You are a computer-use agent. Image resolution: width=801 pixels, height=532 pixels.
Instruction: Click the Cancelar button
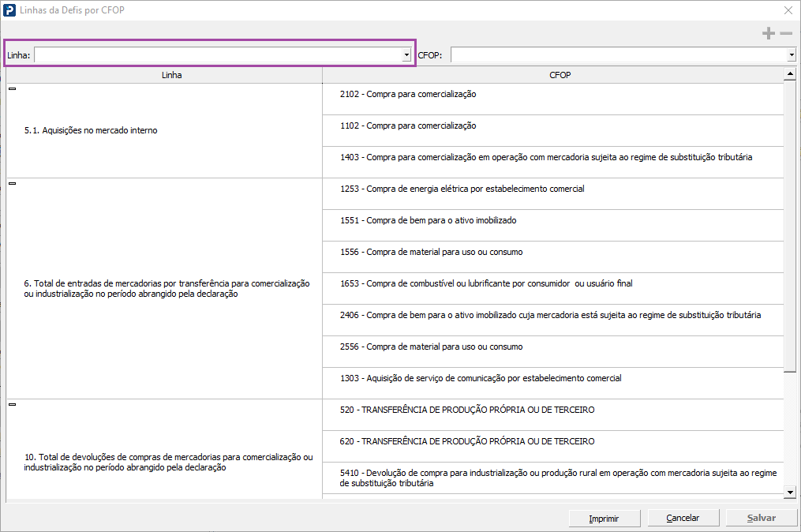pos(683,519)
